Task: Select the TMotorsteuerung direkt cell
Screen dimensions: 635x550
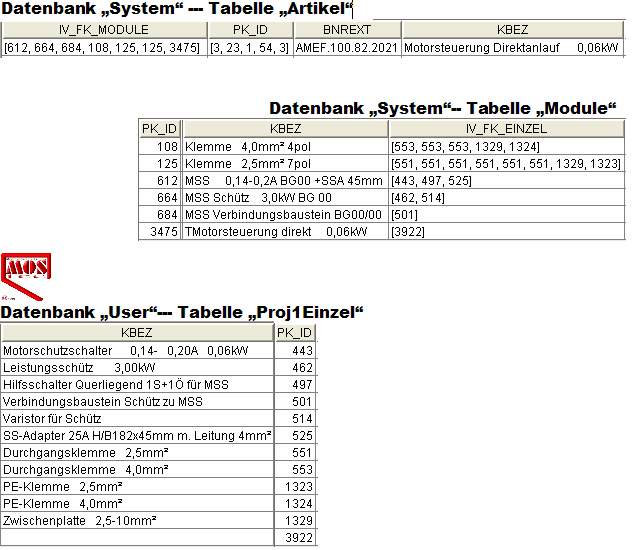Action: coord(285,231)
